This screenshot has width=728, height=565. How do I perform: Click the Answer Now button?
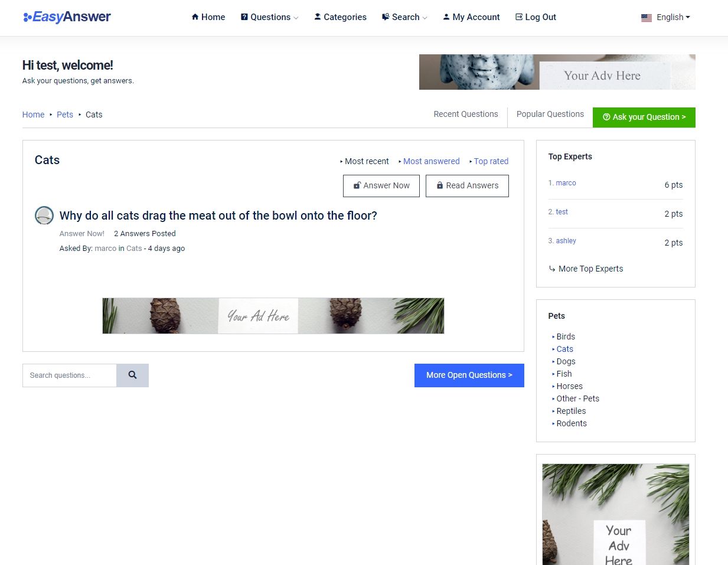(381, 185)
